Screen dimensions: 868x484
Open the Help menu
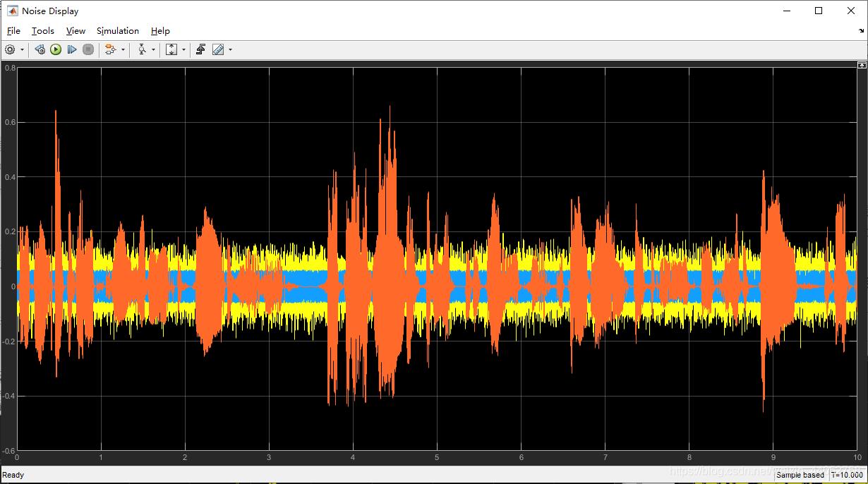point(160,31)
